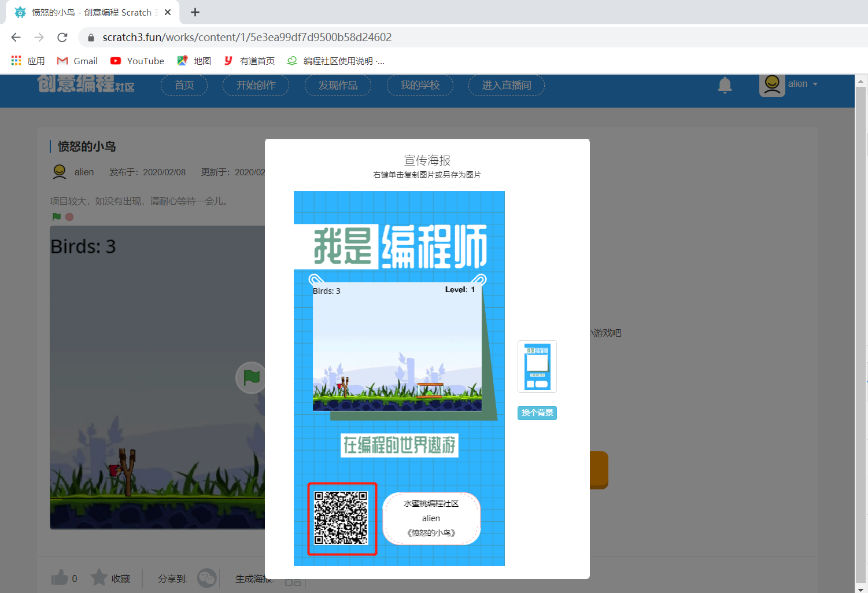Screen dimensions: 868x593
Task: Click the large green flag on stage
Action: [x=251, y=377]
